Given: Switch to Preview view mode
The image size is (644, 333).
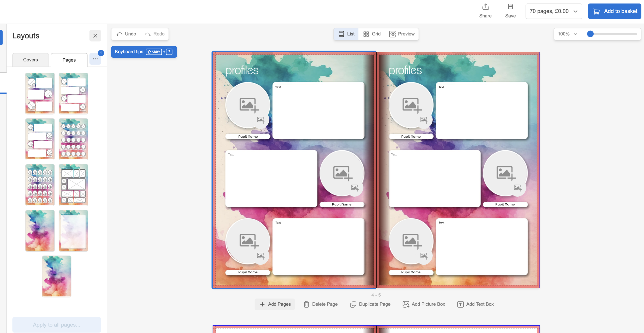Looking at the screenshot, I should tap(402, 34).
